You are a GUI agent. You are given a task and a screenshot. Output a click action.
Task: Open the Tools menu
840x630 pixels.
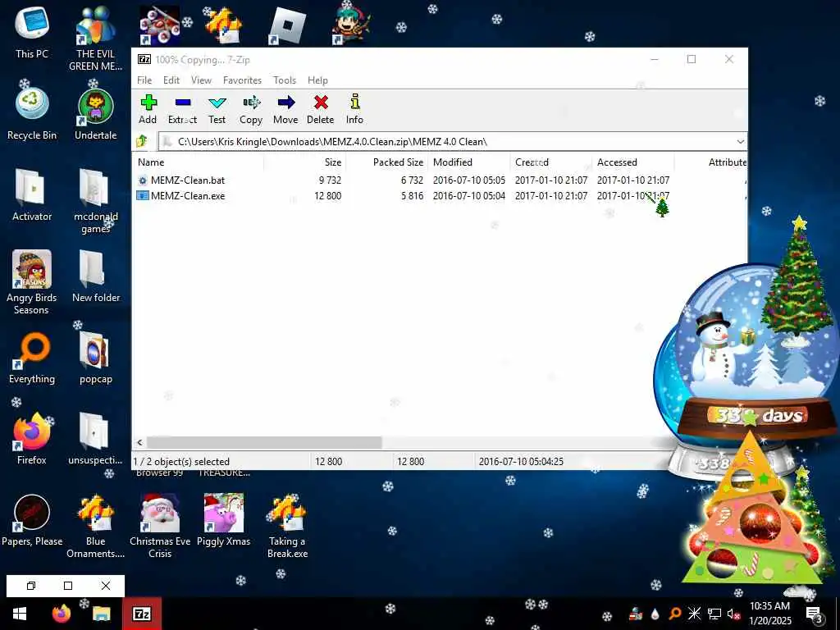click(x=285, y=80)
